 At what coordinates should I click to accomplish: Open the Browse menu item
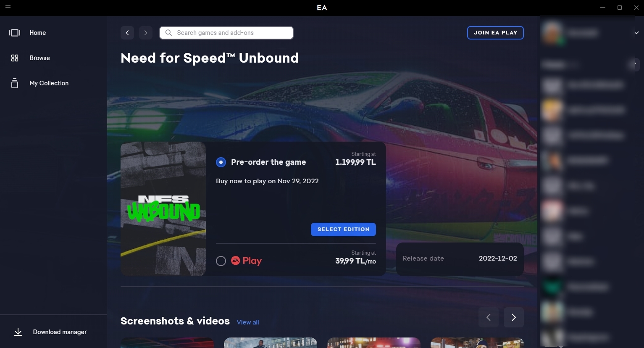[40, 58]
